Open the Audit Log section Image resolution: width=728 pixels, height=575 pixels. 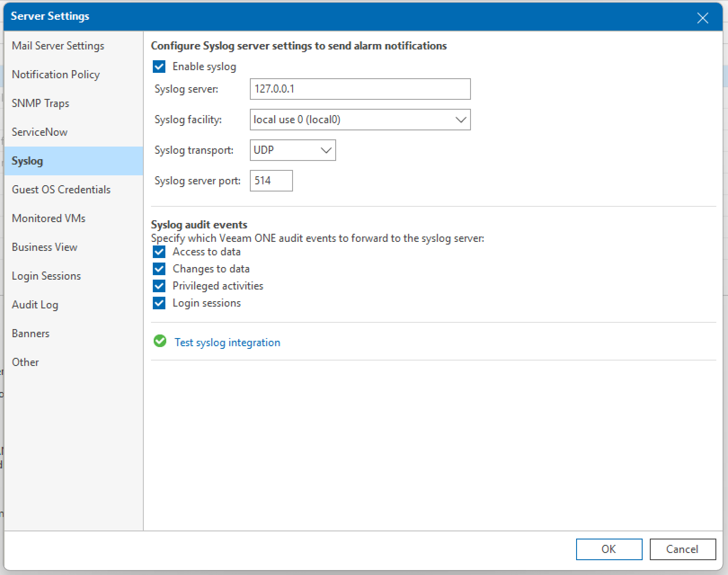pos(35,304)
